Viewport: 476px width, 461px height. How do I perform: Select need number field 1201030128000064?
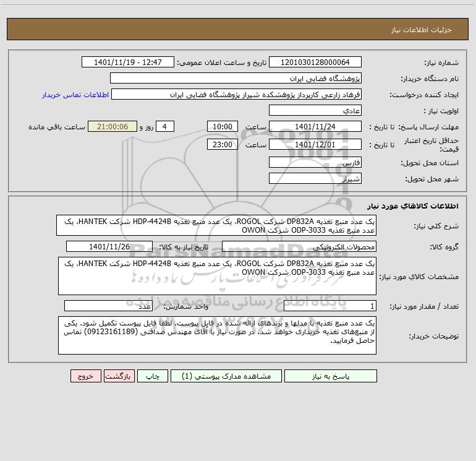(315, 62)
